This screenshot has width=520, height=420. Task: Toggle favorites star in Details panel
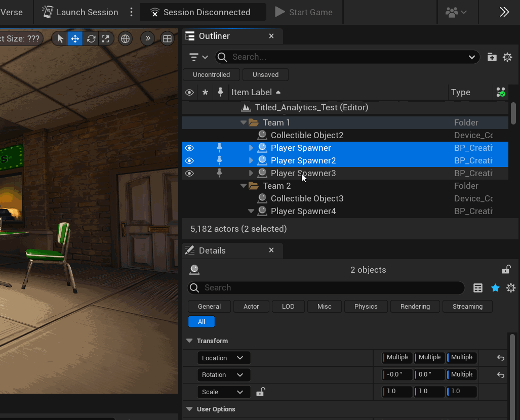click(495, 288)
